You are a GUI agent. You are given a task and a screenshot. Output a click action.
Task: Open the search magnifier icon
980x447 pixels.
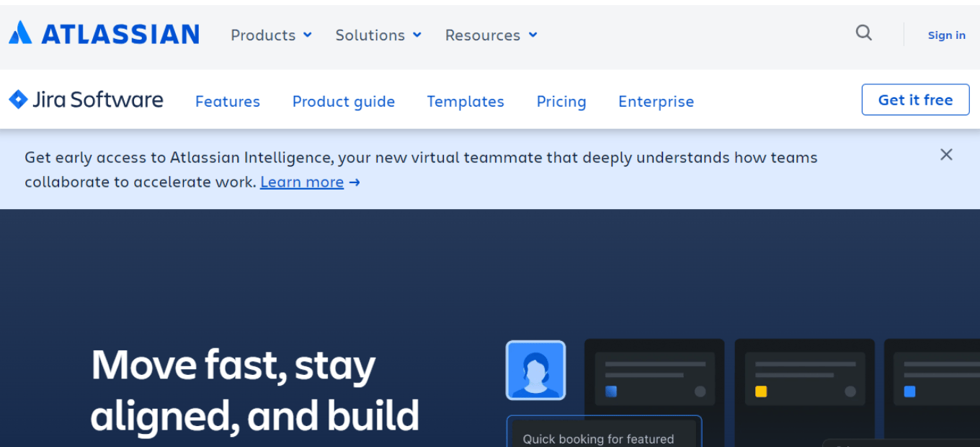(863, 32)
